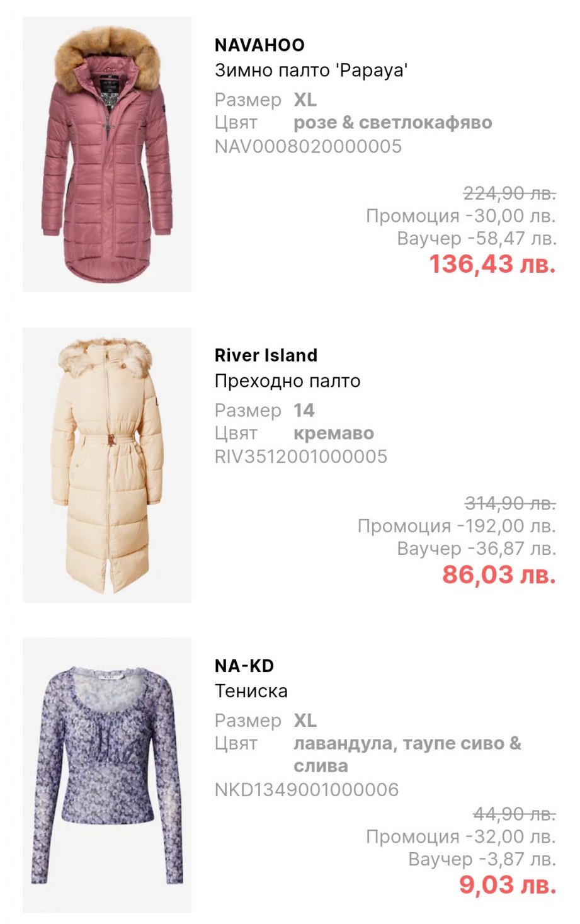Select the red 86,03 лв. price
The image size is (580, 924).
pyautogui.click(x=498, y=574)
